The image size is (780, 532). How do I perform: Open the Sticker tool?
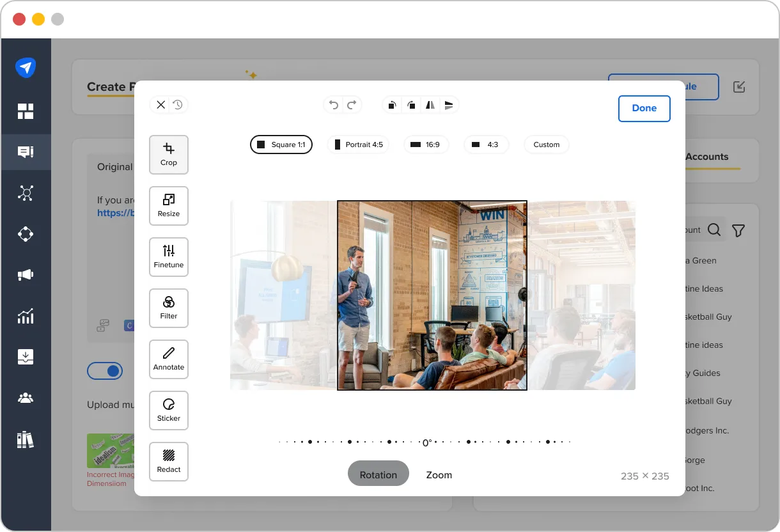[168, 410]
